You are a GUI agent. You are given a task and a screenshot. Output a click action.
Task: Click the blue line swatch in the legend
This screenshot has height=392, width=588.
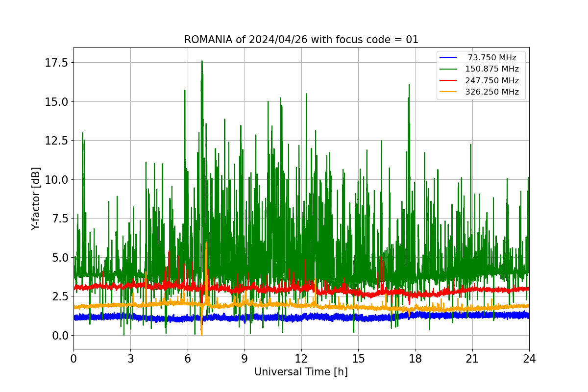[x=449, y=57]
